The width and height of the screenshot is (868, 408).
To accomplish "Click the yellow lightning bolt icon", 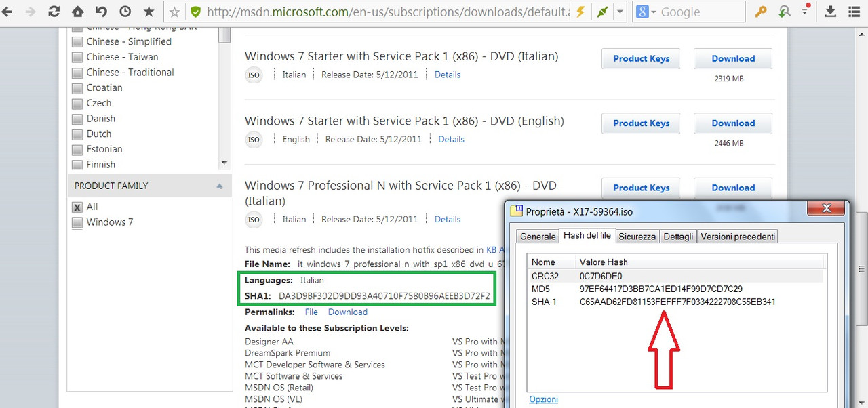I will click(580, 12).
